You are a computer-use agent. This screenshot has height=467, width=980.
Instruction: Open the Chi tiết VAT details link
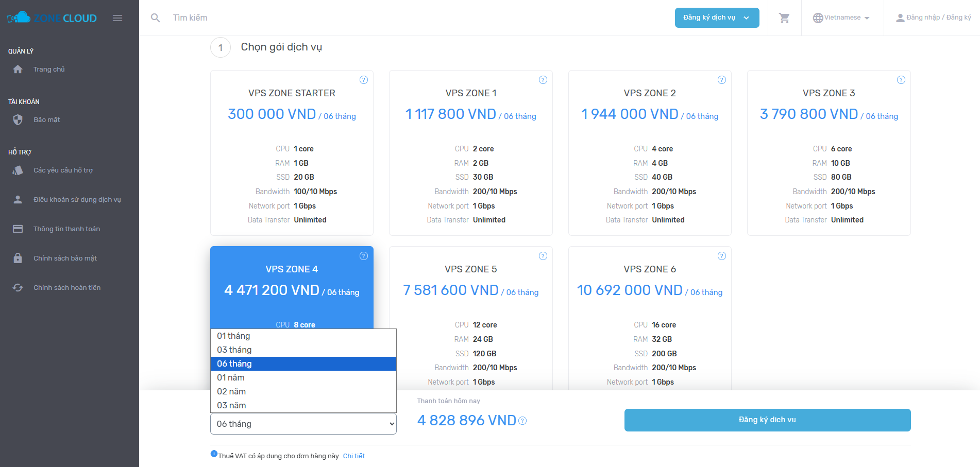click(354, 456)
